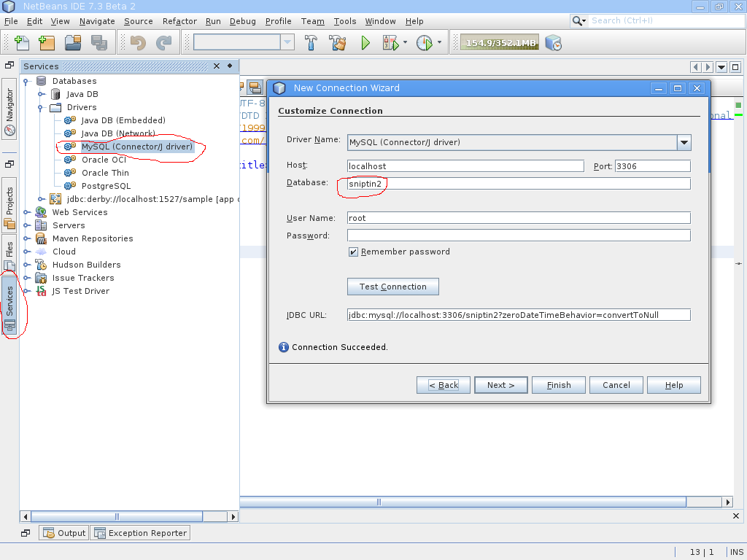Viewport: 747px width, 560px height.
Task: Open the Refactor menu
Action: click(x=179, y=21)
